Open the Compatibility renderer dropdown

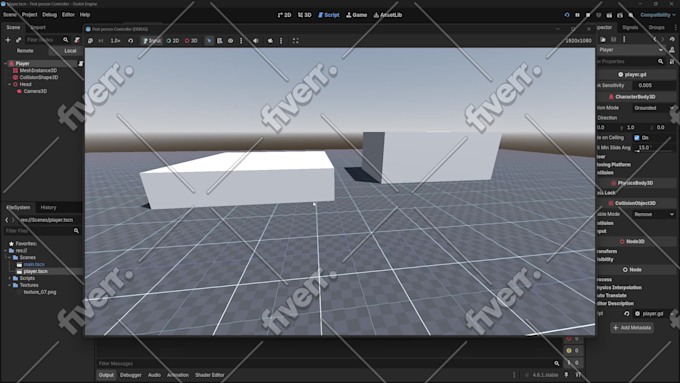[657, 15]
